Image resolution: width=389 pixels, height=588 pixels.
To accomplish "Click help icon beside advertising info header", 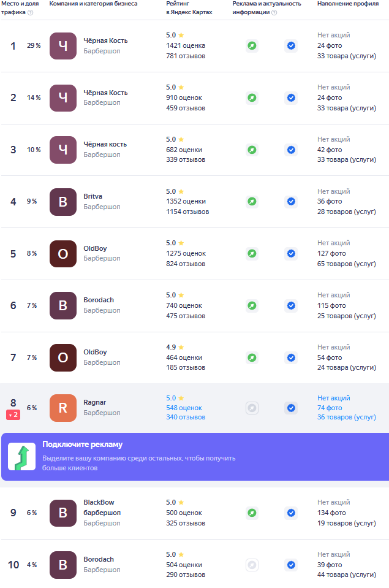I will pyautogui.click(x=274, y=12).
